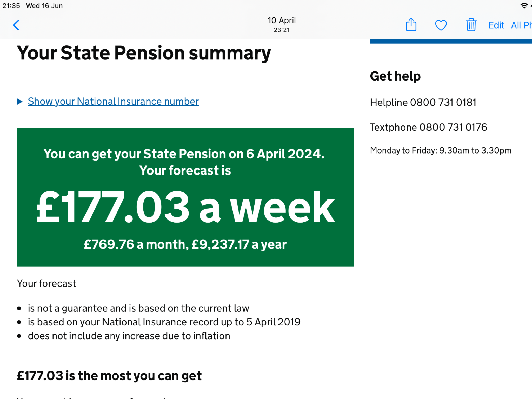Tap the 21:35 clock in status bar
The height and width of the screenshot is (399, 532).
[x=11, y=6]
